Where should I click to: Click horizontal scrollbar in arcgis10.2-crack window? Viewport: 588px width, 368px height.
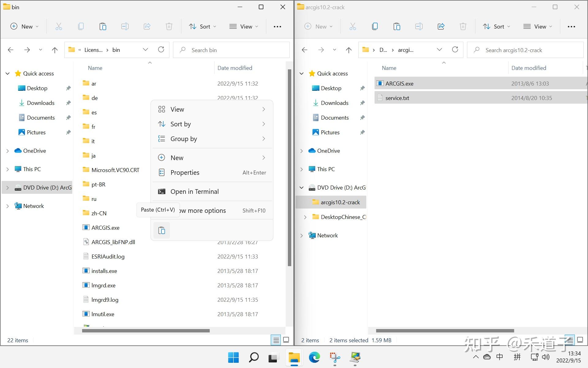445,331
